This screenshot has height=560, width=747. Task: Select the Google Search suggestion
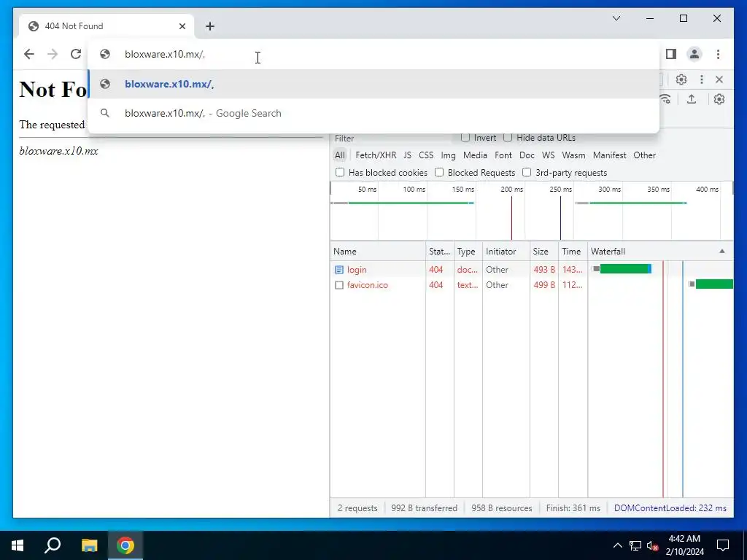pos(374,113)
